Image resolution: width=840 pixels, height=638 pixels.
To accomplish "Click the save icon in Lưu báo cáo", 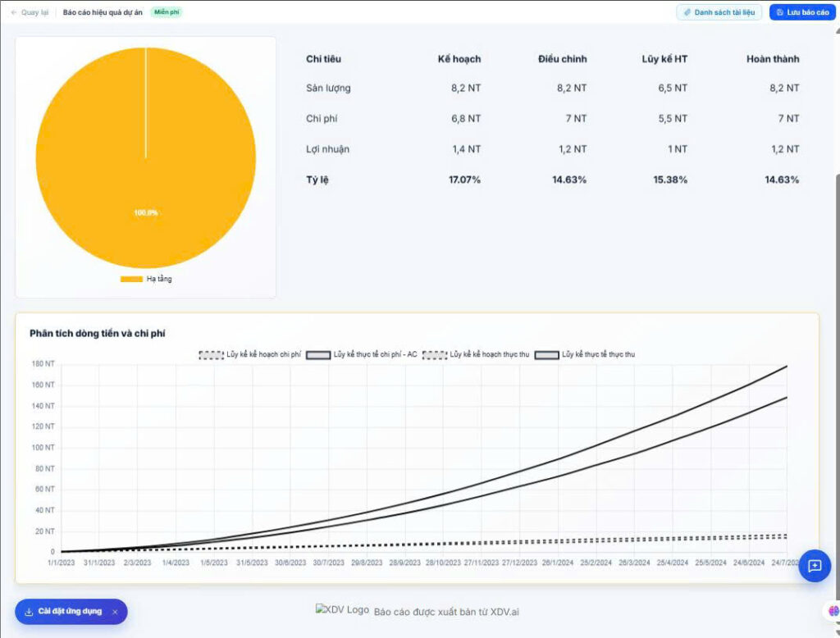I will 780,12.
